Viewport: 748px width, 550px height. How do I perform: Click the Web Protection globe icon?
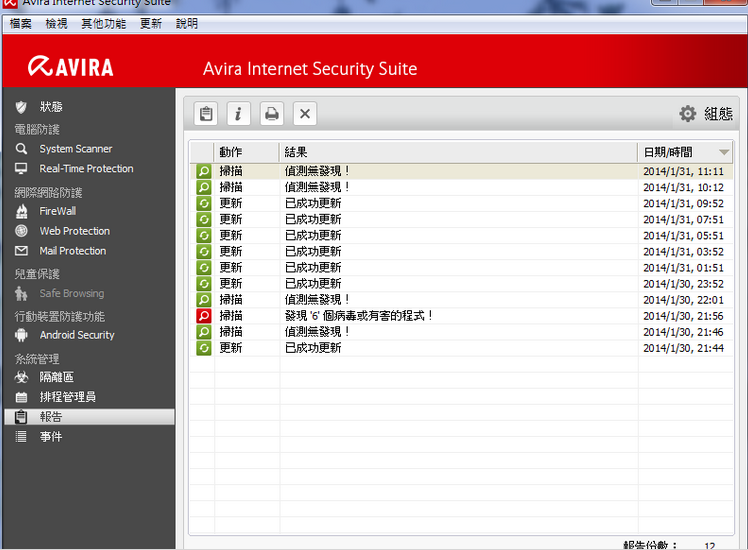[x=21, y=231]
